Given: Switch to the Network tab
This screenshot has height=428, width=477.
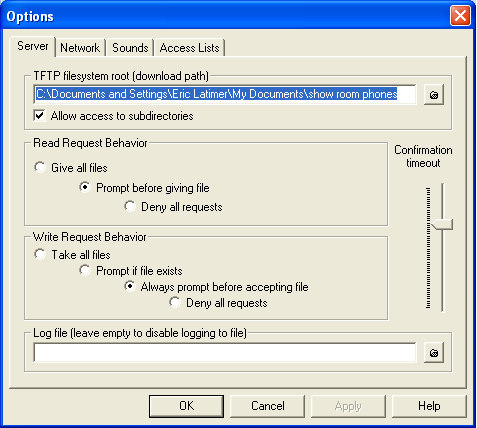Looking at the screenshot, I should pos(80,48).
